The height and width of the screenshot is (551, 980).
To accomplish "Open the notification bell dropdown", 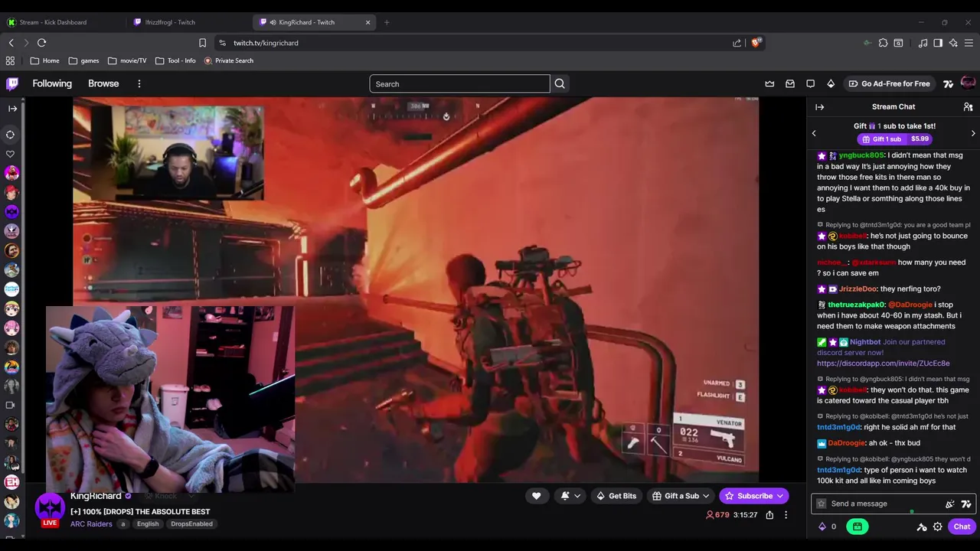I will click(x=570, y=496).
